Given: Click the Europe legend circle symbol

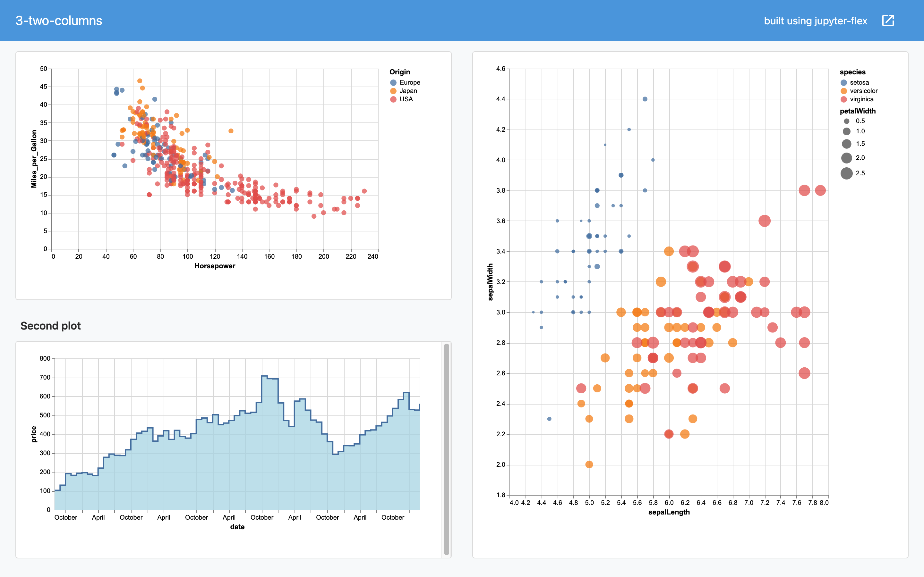Looking at the screenshot, I should tap(393, 82).
